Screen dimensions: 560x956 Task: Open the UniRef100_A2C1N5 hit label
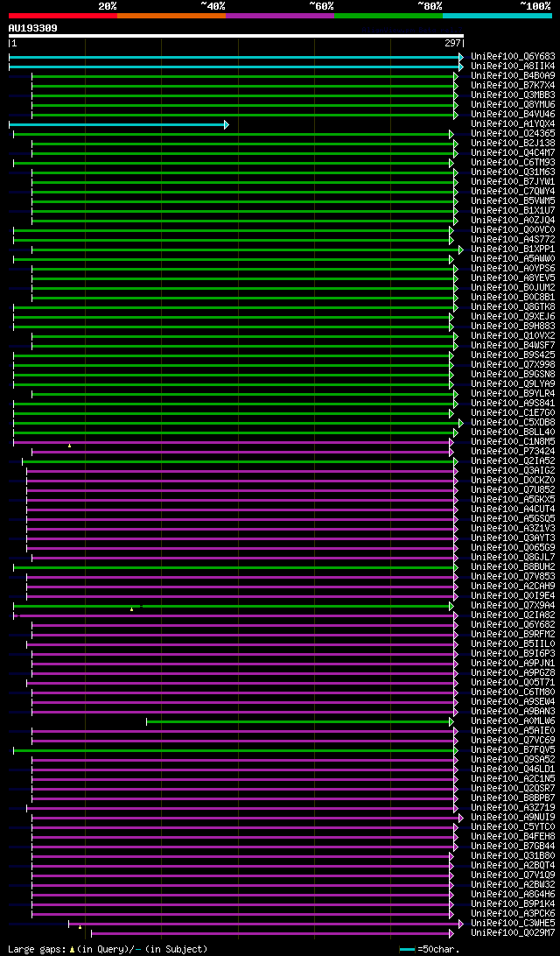pos(513,779)
